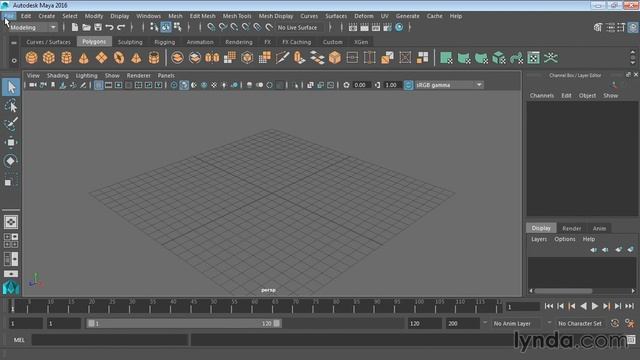Create a polygon sphere from shelf
The height and width of the screenshot is (360, 640).
pyautogui.click(x=31, y=58)
